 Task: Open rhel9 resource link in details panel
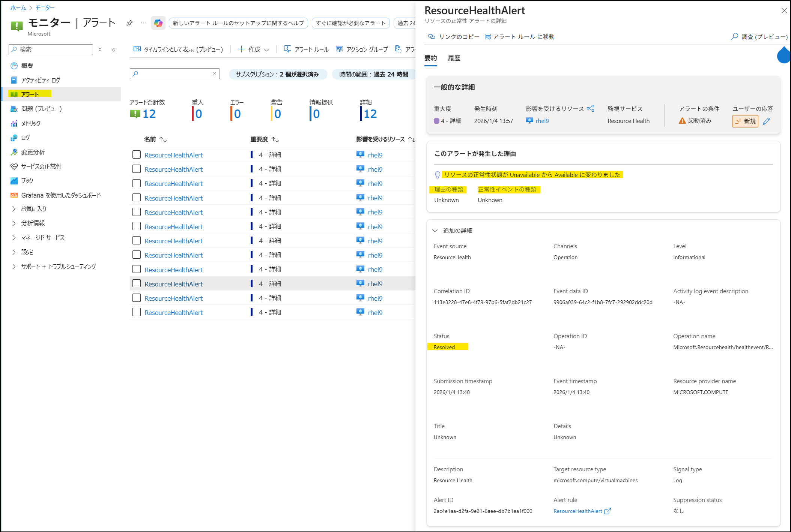point(542,121)
